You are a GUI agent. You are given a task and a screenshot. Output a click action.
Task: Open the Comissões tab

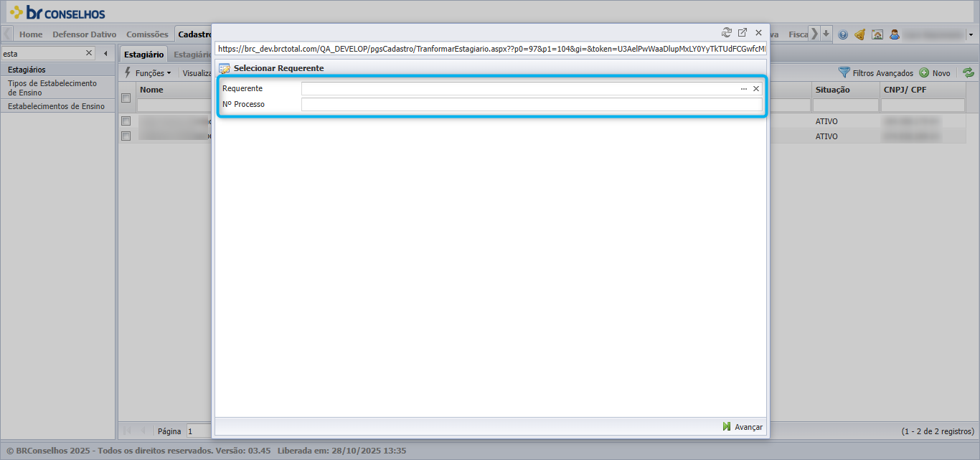click(147, 34)
